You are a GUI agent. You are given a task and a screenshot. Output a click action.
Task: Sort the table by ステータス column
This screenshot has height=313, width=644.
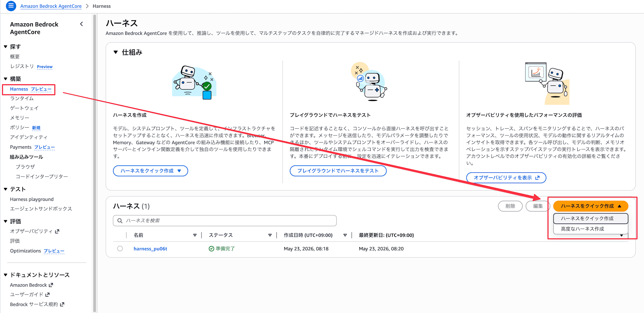[270, 235]
